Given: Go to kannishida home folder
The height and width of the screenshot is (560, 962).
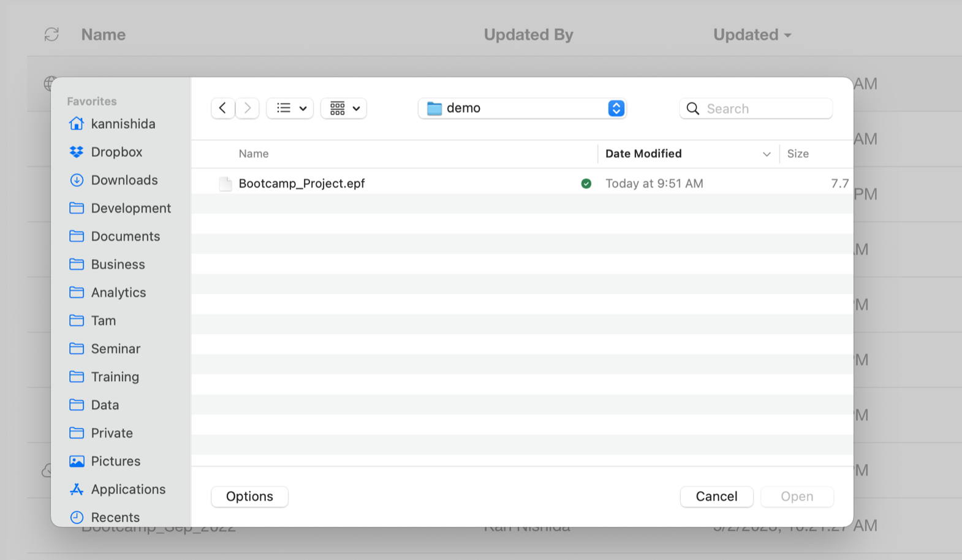Looking at the screenshot, I should pyautogui.click(x=123, y=124).
